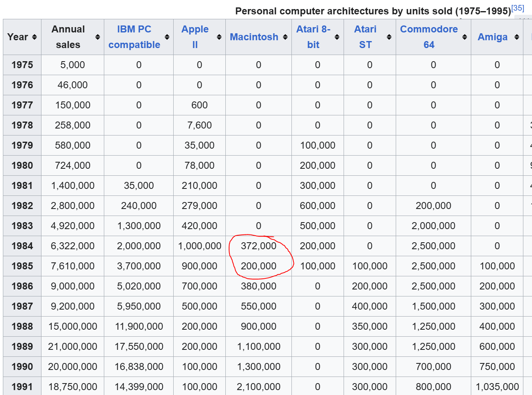The image size is (532, 395).
Task: Sort by Amiga column arrows
Action: [517, 37]
